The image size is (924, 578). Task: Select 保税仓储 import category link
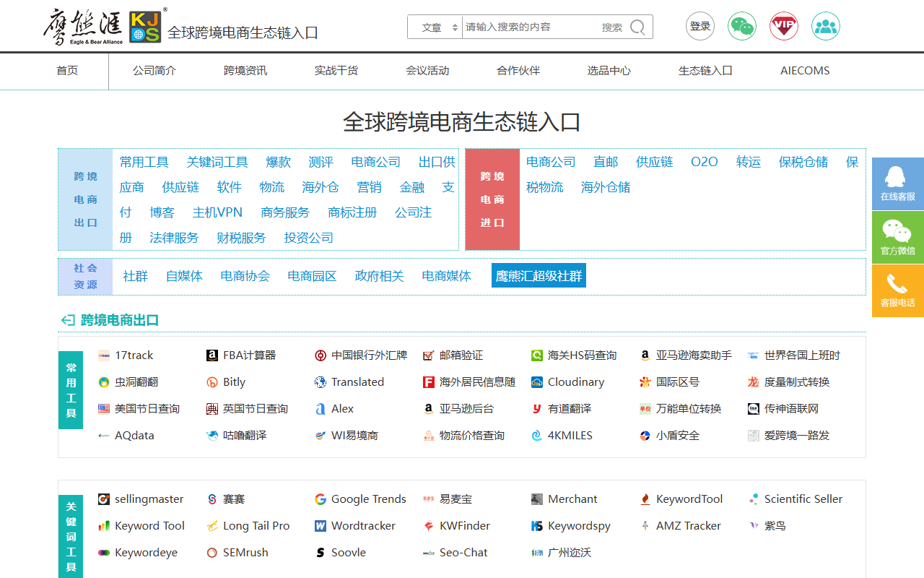click(x=803, y=162)
